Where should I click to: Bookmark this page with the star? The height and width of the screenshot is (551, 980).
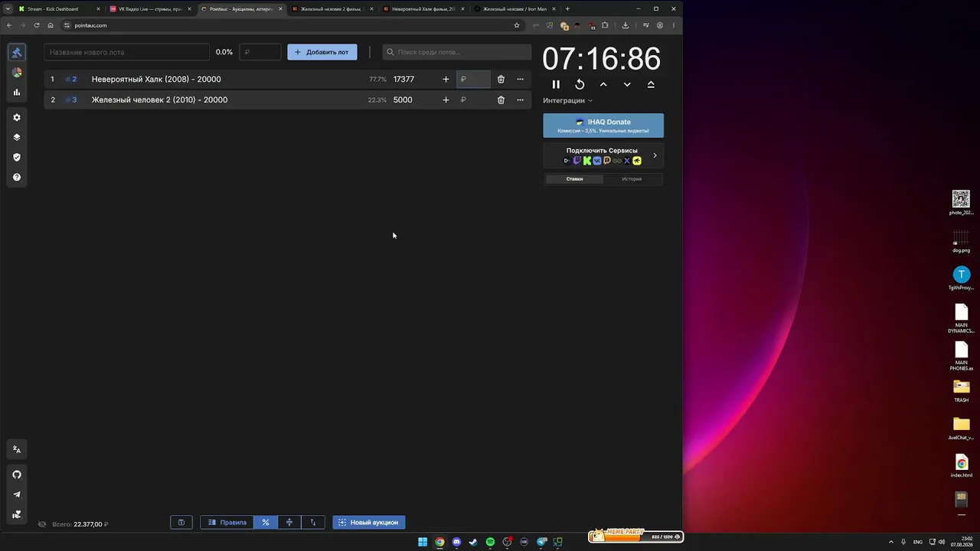click(517, 25)
